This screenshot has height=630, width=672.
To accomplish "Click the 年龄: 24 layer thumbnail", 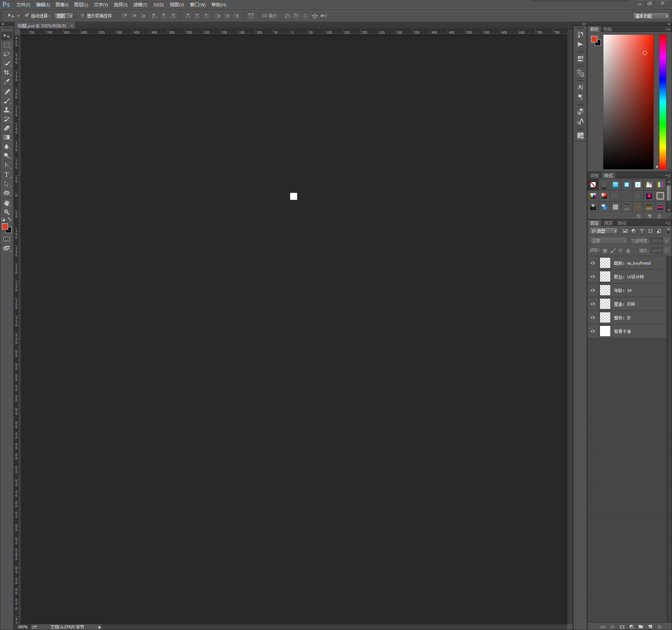I will coord(605,290).
